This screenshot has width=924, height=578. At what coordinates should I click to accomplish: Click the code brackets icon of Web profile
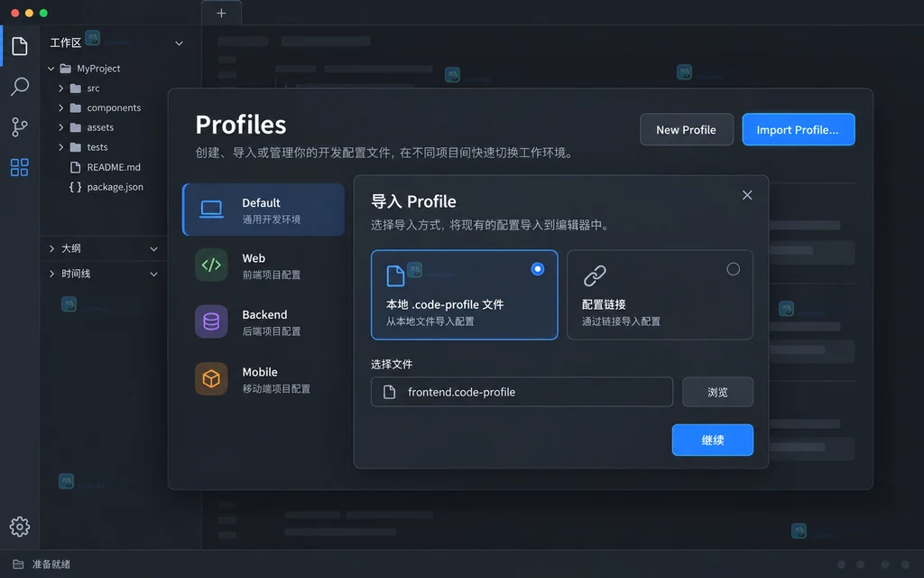pyautogui.click(x=211, y=266)
